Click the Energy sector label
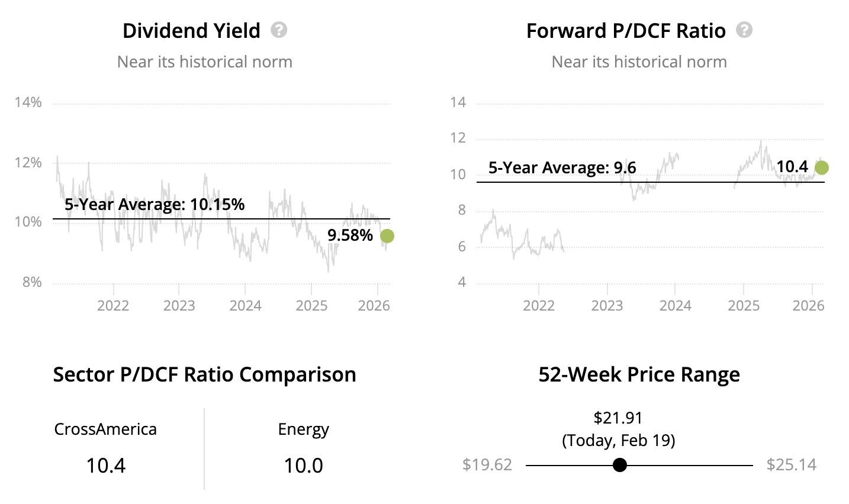Viewport: 849px width, 504px height. click(x=303, y=429)
